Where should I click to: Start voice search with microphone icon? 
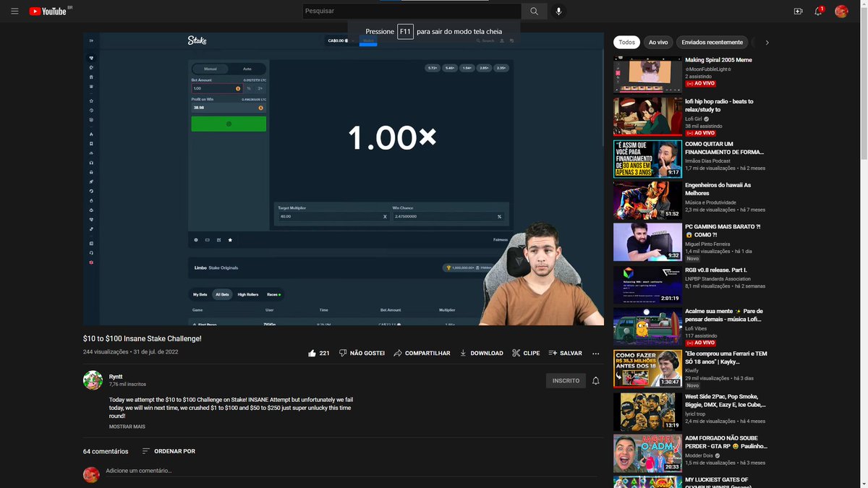click(558, 12)
